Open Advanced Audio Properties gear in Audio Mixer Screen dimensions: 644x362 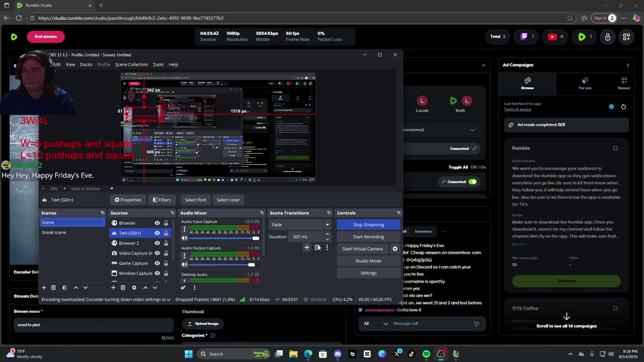(x=183, y=288)
